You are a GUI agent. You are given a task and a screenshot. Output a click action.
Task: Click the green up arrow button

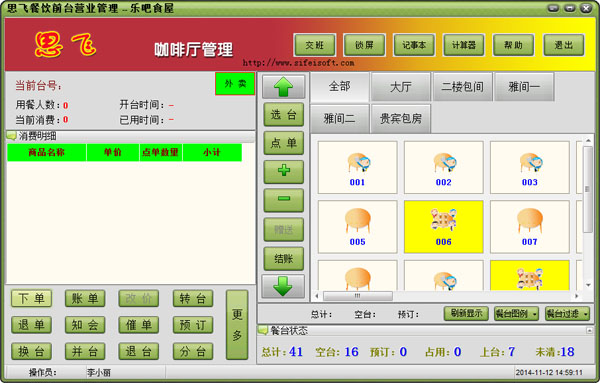pyautogui.click(x=283, y=87)
